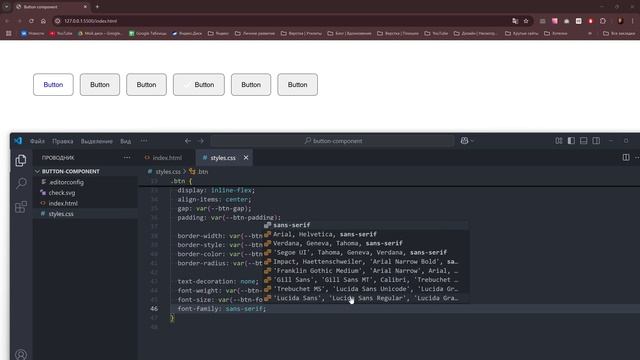The height and width of the screenshot is (360, 640).
Task: Open the Файл menu
Action: pos(37,141)
